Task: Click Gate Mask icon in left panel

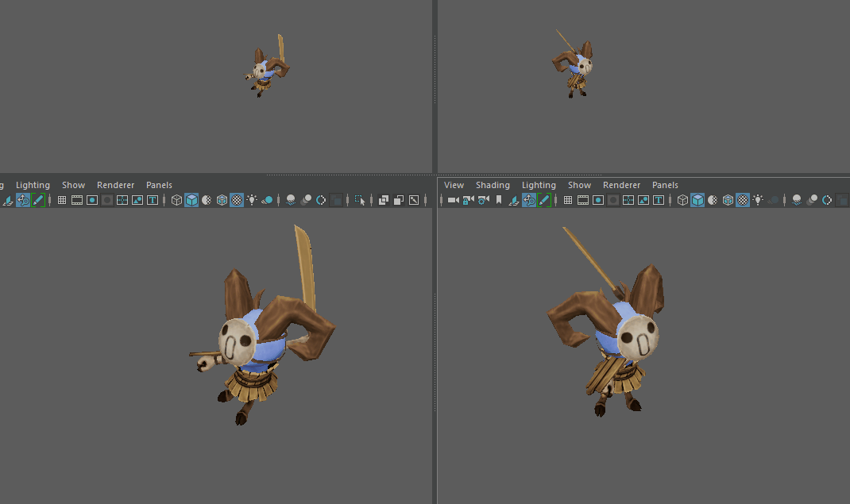Action: pos(107,200)
